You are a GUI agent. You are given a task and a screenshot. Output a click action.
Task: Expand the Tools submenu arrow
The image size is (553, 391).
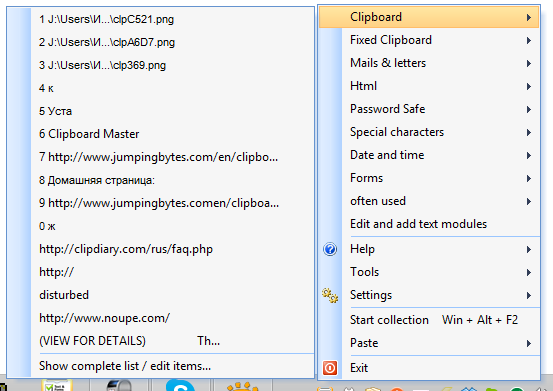point(528,273)
